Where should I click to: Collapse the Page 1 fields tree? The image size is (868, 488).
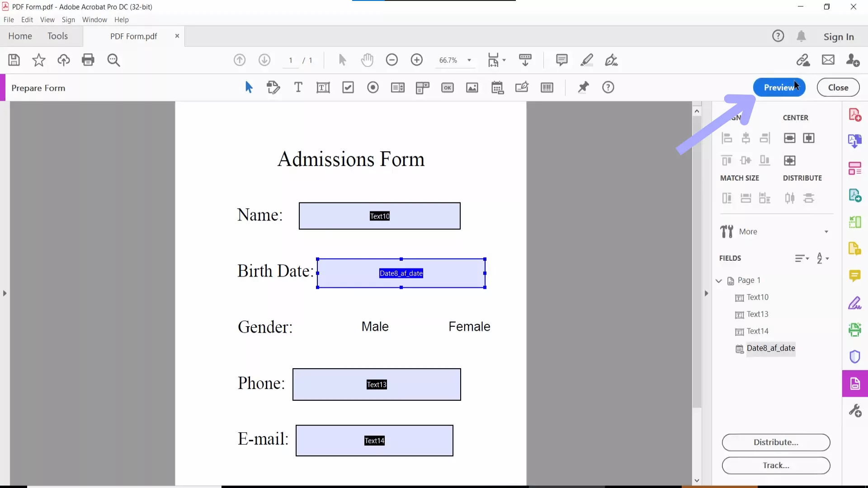tap(719, 281)
